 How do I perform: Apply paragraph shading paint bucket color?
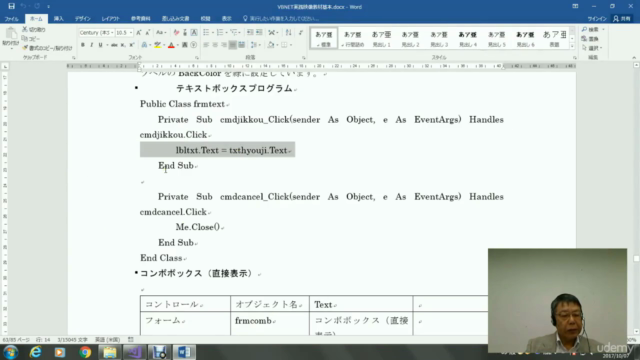271,45
